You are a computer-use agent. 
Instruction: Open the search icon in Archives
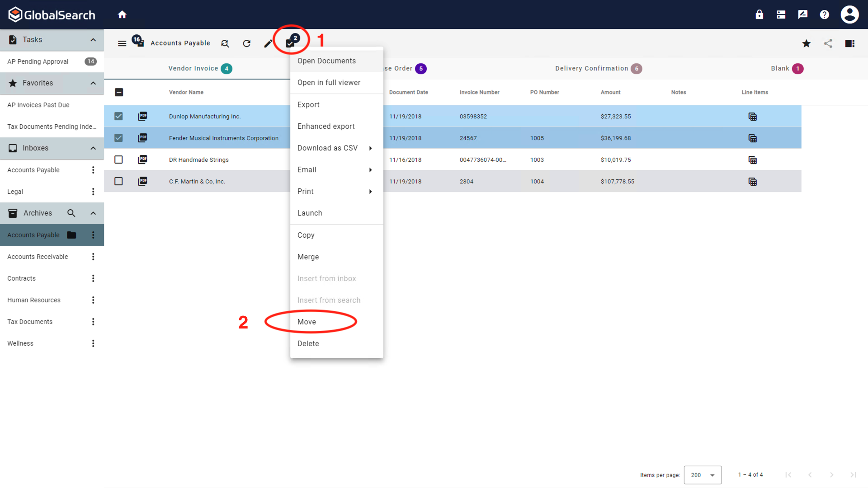coord(71,213)
